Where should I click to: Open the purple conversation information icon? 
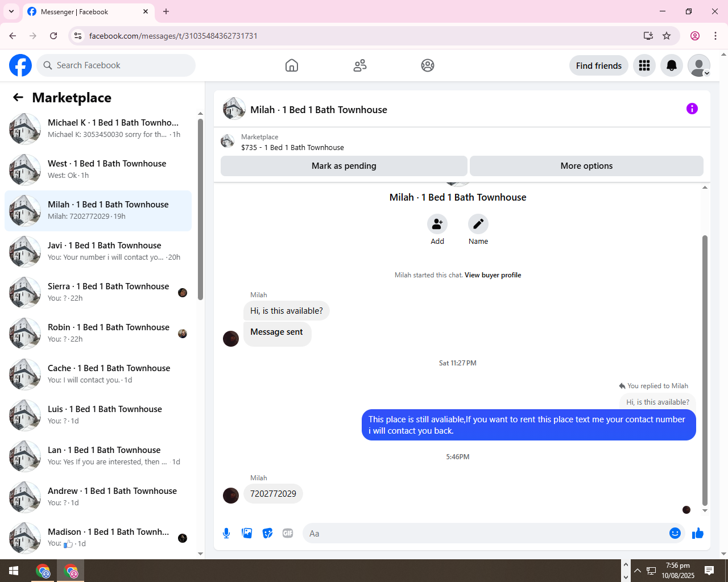pos(692,109)
